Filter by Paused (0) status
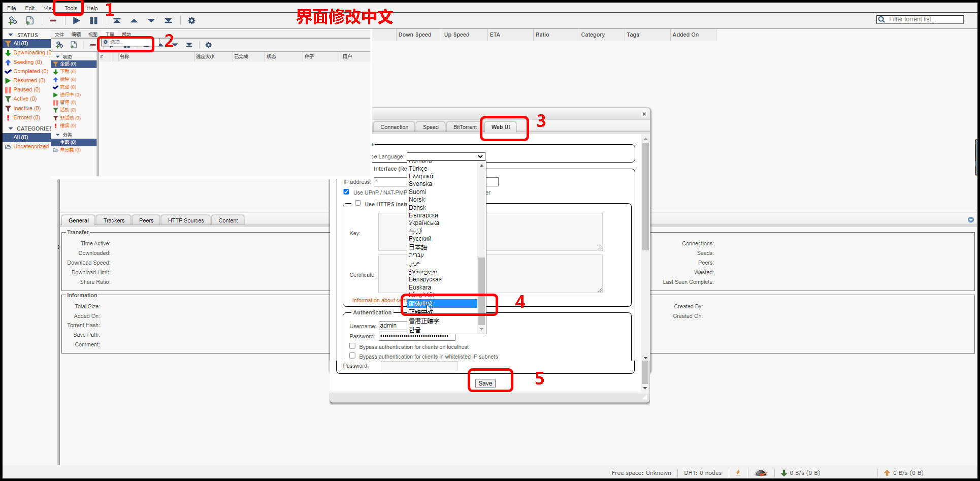The height and width of the screenshot is (481, 980). point(22,89)
